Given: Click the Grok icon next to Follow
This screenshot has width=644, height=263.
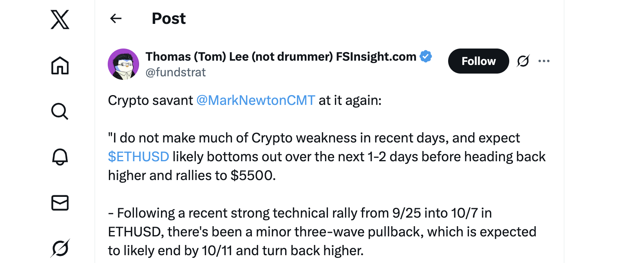Looking at the screenshot, I should (523, 61).
